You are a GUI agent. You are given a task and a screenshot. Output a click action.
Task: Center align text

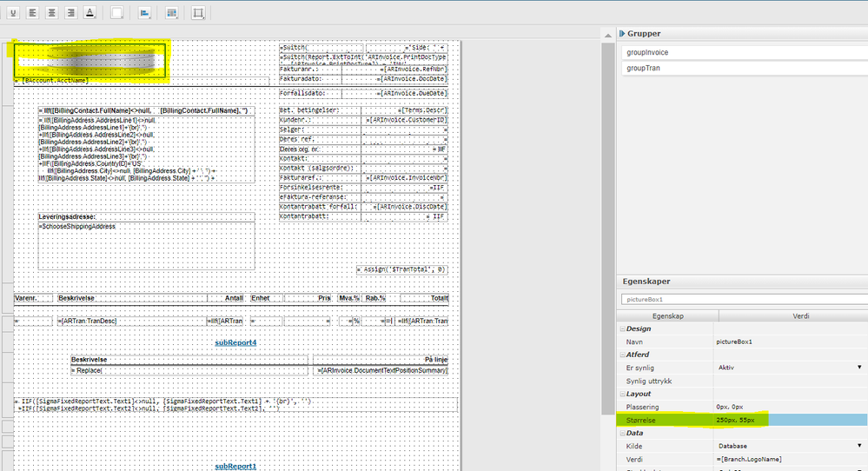(51, 13)
